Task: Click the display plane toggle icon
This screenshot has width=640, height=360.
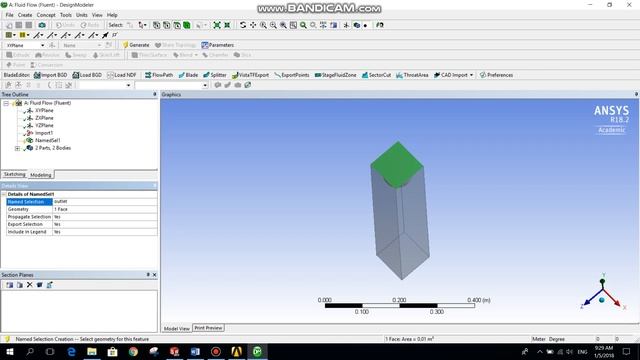Action: click(346, 25)
